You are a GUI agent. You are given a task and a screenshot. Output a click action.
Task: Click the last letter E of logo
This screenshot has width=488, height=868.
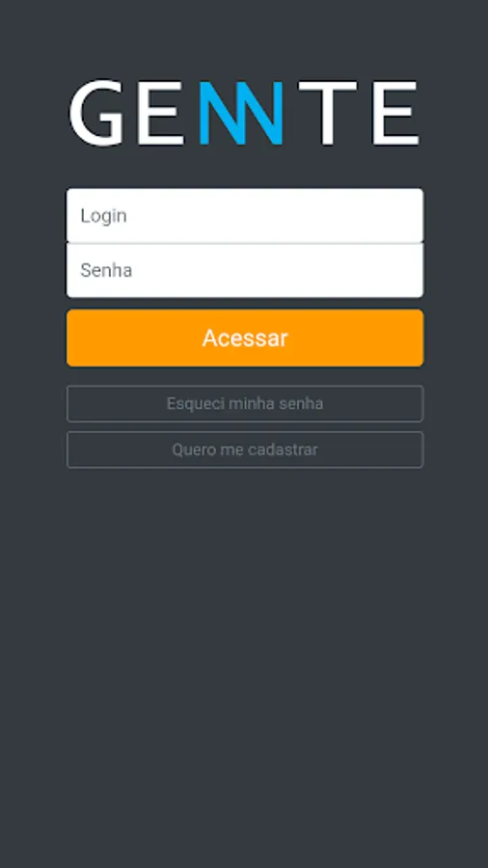click(395, 113)
